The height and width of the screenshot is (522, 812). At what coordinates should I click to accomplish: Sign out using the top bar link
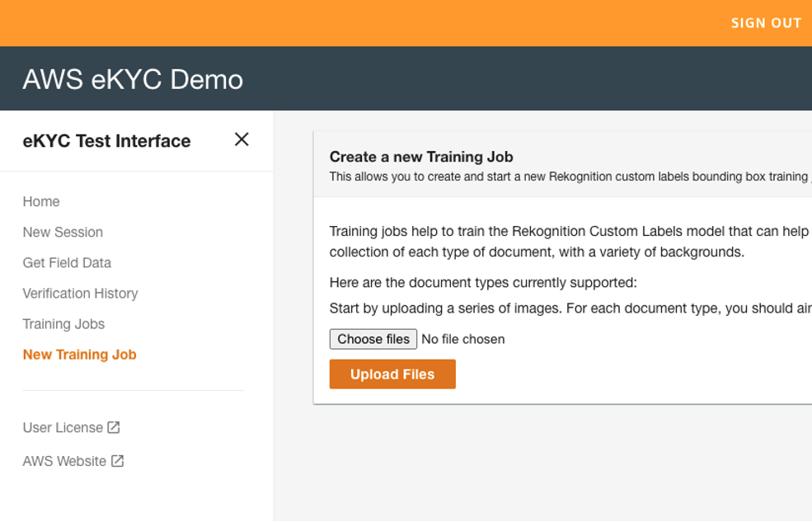(x=766, y=23)
